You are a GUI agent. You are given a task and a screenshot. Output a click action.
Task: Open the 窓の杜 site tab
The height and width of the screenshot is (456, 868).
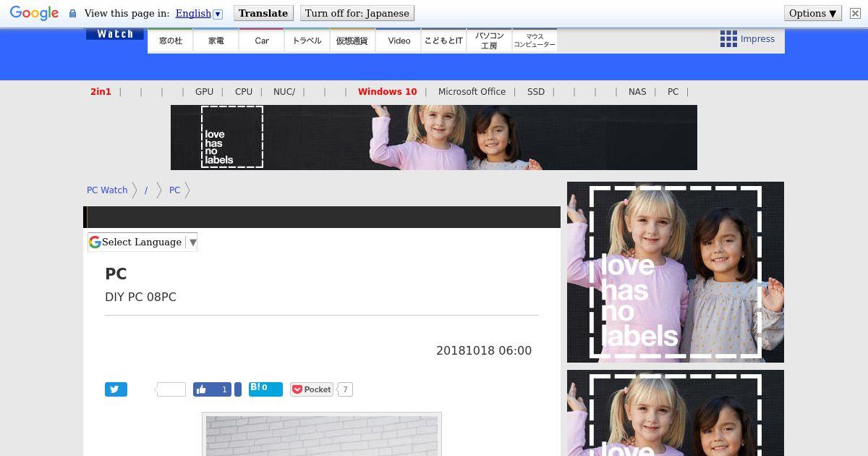tap(171, 41)
